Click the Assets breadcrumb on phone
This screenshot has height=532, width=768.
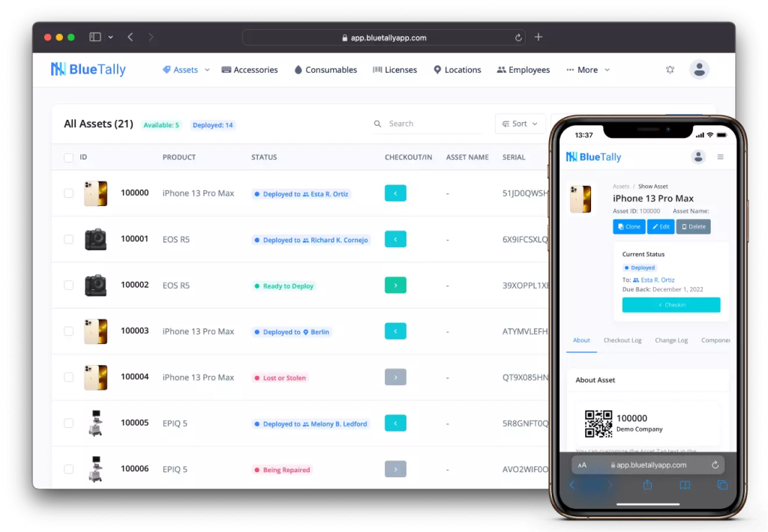coord(620,187)
